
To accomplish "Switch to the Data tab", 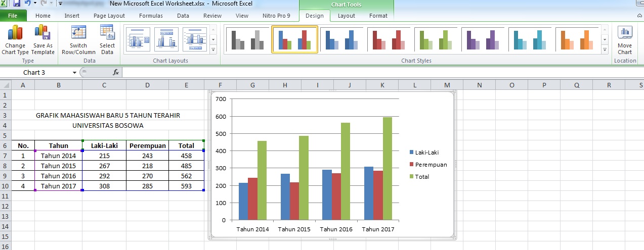I will (x=183, y=16).
